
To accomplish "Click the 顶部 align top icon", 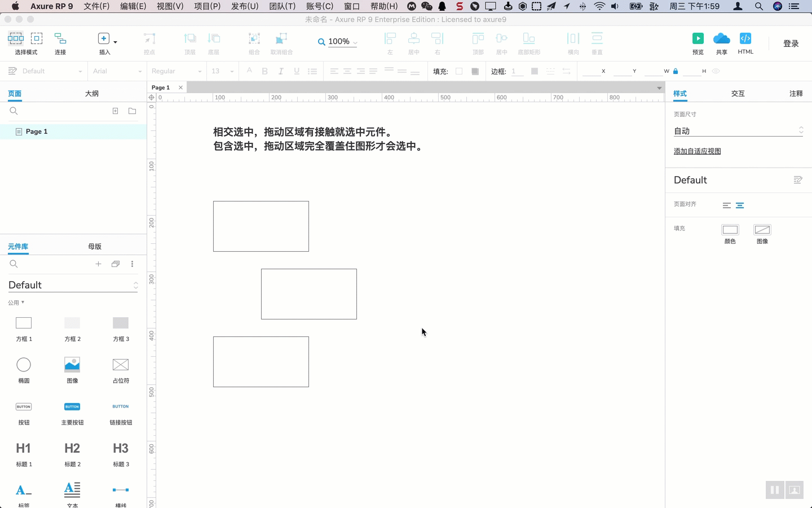I will 478,38.
